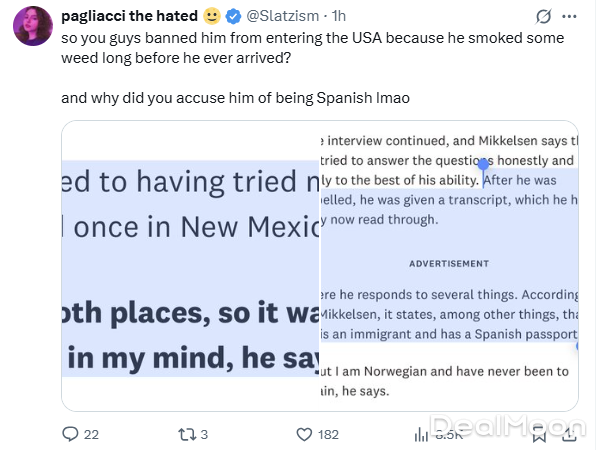This screenshot has width=600, height=450.
Task: Like the tweet using heart icon
Action: [x=305, y=434]
